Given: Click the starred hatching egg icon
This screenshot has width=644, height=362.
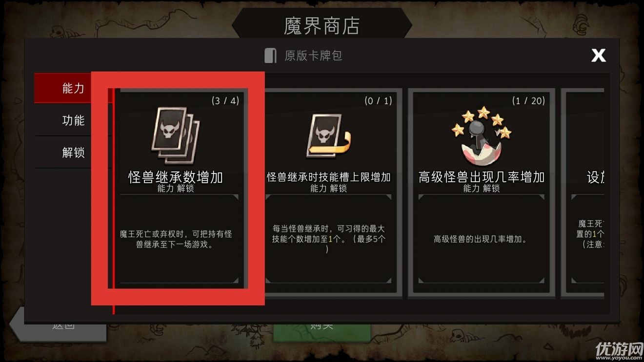Looking at the screenshot, I should pos(482,136).
